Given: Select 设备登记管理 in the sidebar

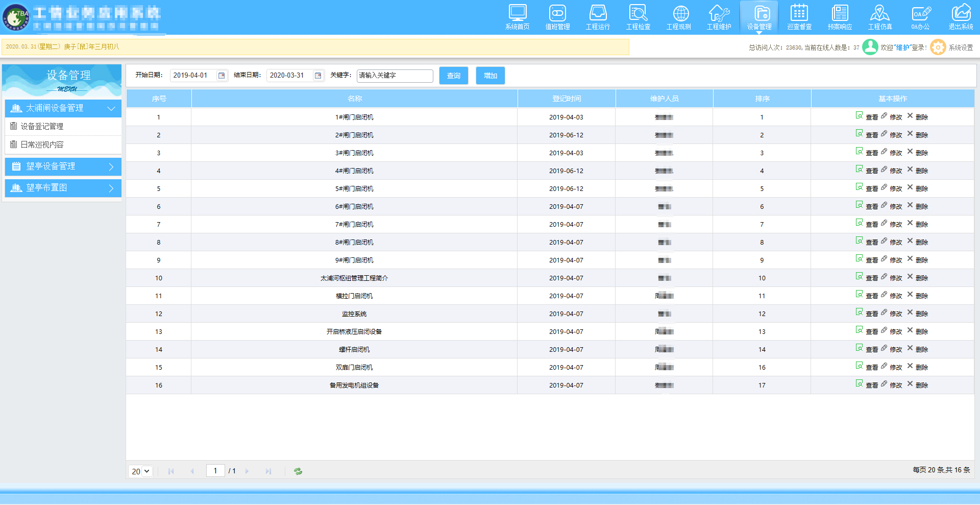Looking at the screenshot, I should click(x=42, y=126).
